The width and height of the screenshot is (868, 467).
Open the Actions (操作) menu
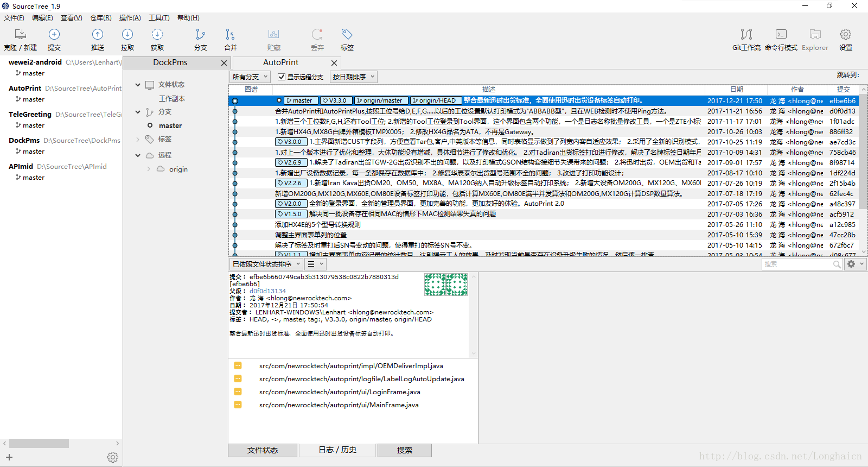click(130, 18)
